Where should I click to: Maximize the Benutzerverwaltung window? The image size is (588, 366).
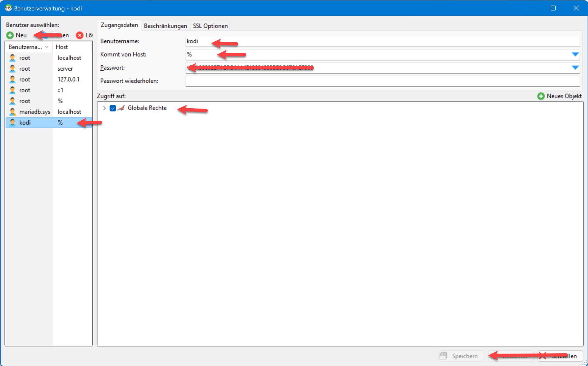click(553, 8)
